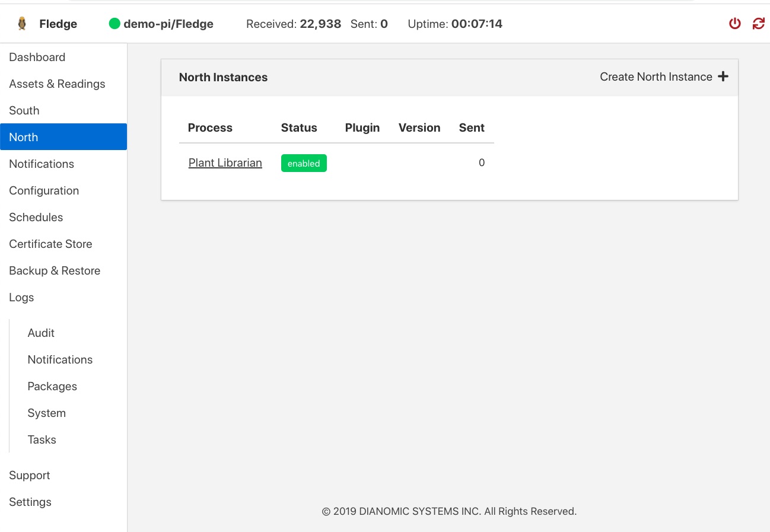
Task: Open the Dashboard menu item
Action: (x=37, y=57)
